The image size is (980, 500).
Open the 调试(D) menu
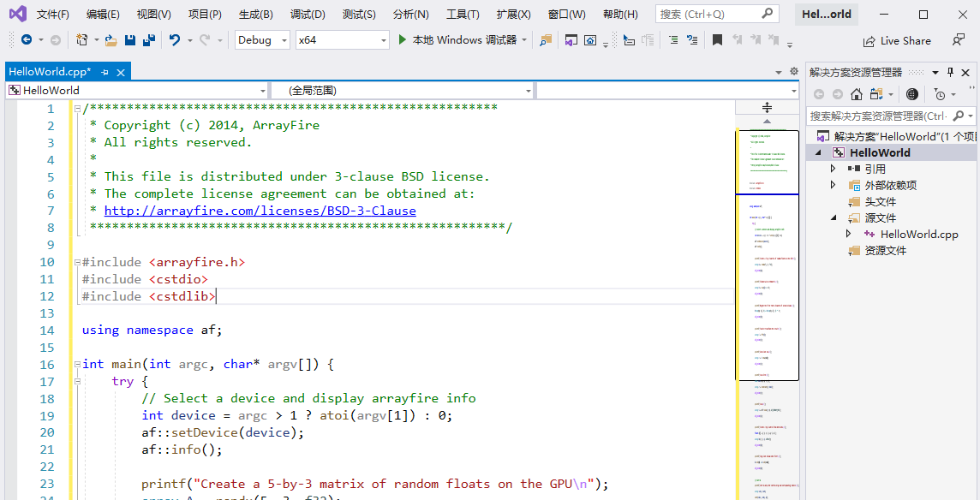(308, 15)
